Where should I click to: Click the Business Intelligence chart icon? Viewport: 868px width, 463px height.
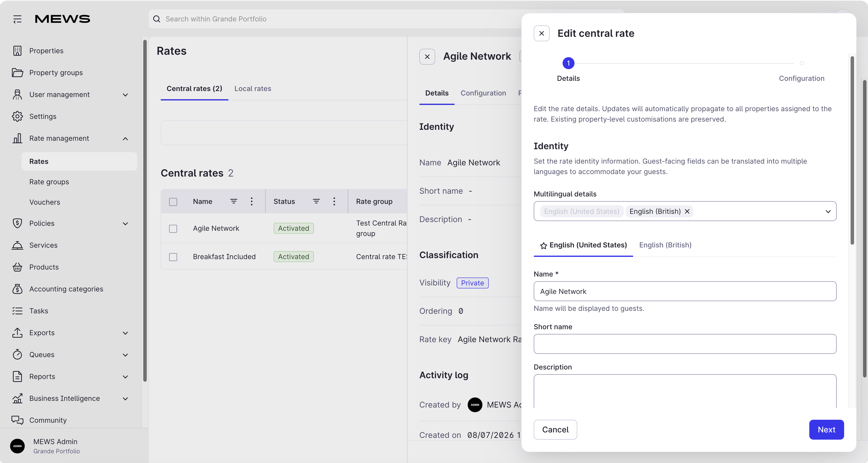point(17,398)
